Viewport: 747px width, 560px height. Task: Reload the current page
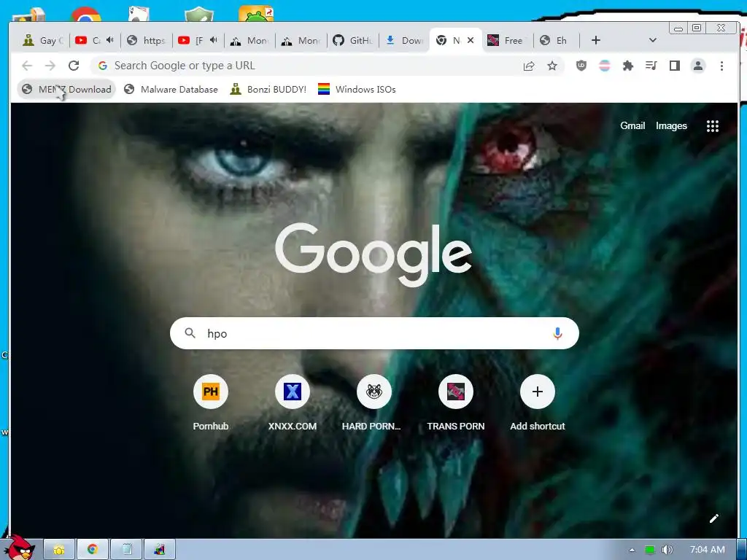74,66
